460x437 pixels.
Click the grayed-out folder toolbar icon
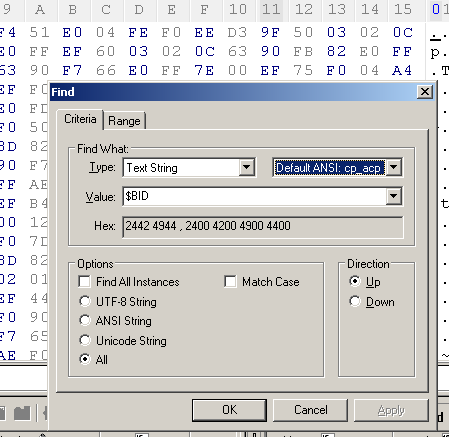tap(22, 413)
